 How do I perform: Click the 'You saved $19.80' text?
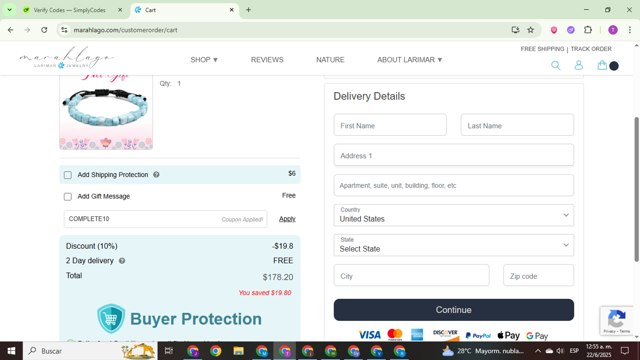pos(265,293)
